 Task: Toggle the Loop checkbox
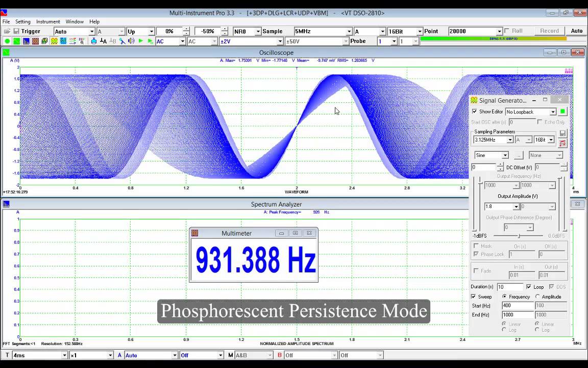tap(529, 287)
